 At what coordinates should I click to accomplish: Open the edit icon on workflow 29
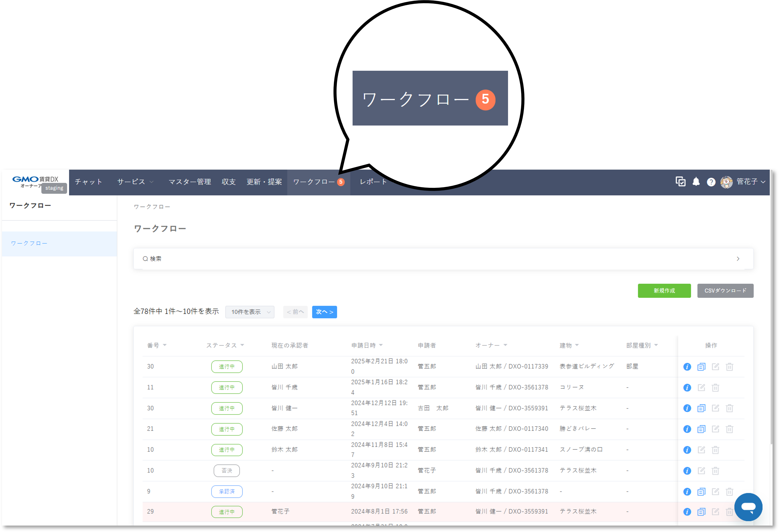716,512
